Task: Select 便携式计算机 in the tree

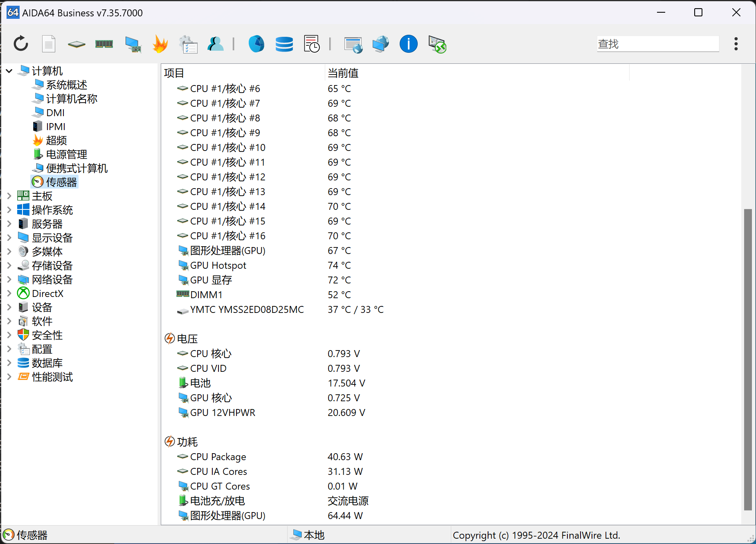Action: (x=76, y=168)
